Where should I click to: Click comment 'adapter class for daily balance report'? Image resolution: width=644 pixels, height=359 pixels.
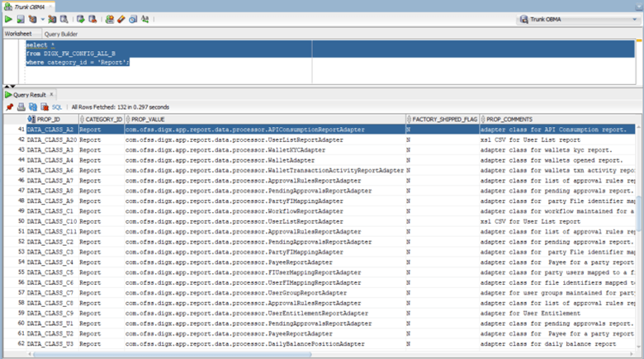pyautogui.click(x=548, y=344)
